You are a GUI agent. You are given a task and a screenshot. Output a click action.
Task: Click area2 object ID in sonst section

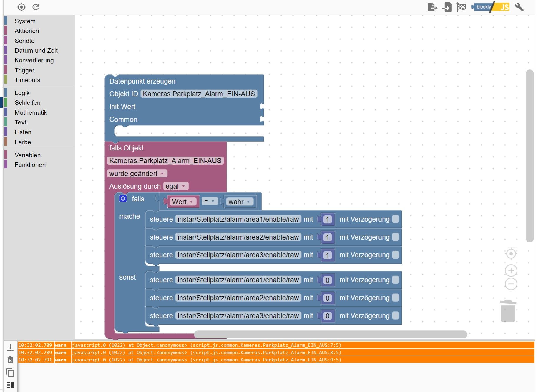pyautogui.click(x=238, y=298)
